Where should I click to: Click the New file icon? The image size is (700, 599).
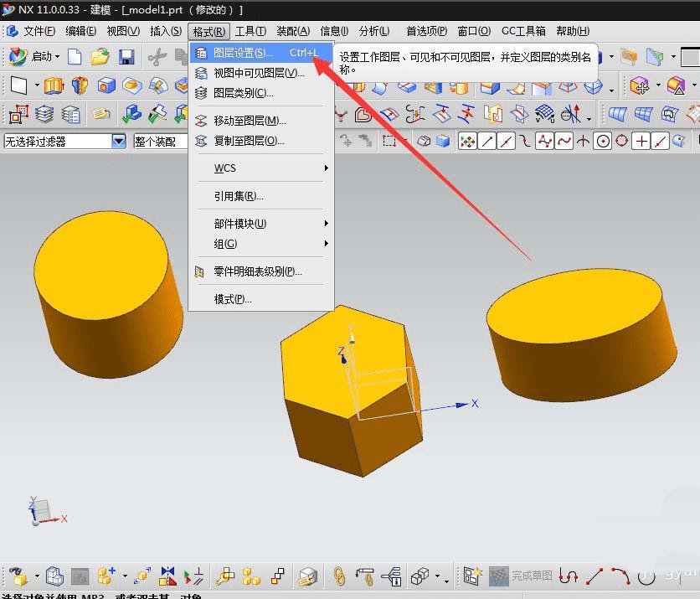[75, 57]
